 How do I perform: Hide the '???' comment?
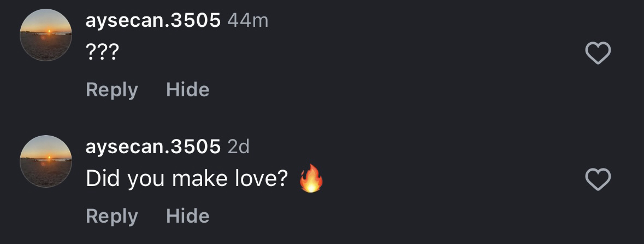[x=187, y=90]
